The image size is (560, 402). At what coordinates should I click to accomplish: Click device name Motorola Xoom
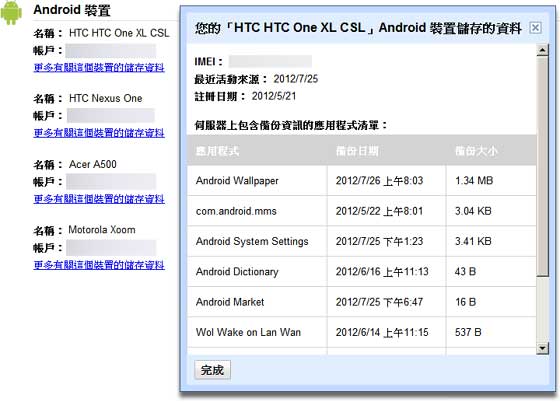[x=102, y=230]
